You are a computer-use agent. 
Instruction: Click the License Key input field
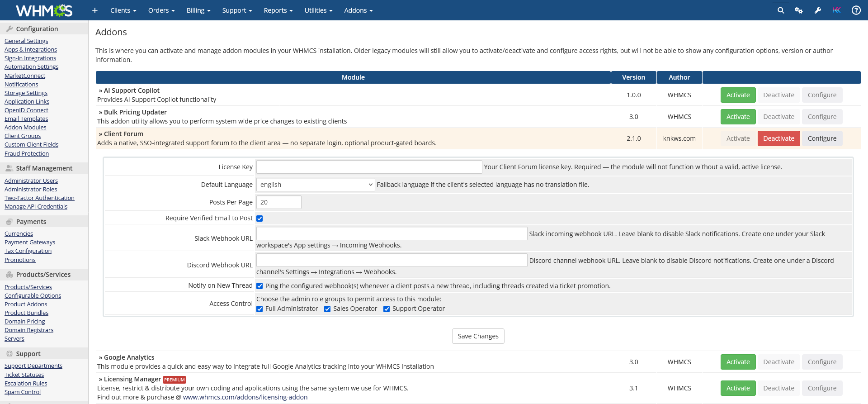(x=369, y=167)
